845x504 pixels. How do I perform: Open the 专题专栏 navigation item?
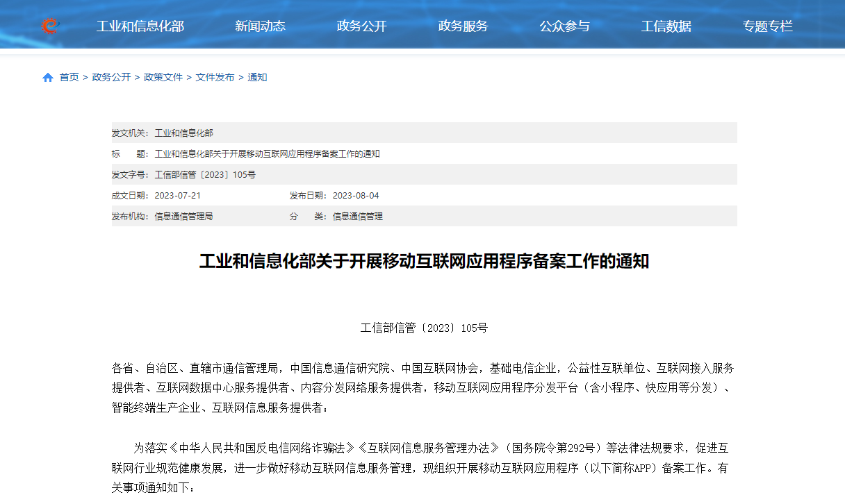tap(767, 26)
